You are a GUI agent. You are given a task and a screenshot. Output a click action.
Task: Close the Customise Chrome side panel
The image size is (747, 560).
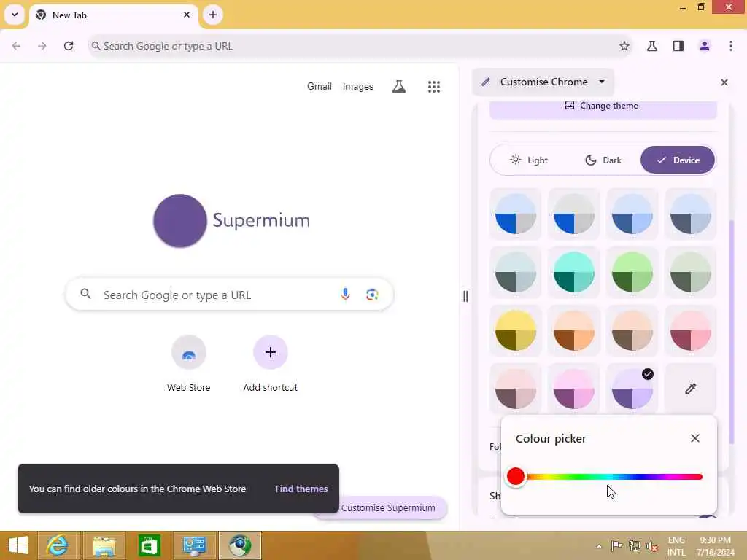click(x=724, y=82)
